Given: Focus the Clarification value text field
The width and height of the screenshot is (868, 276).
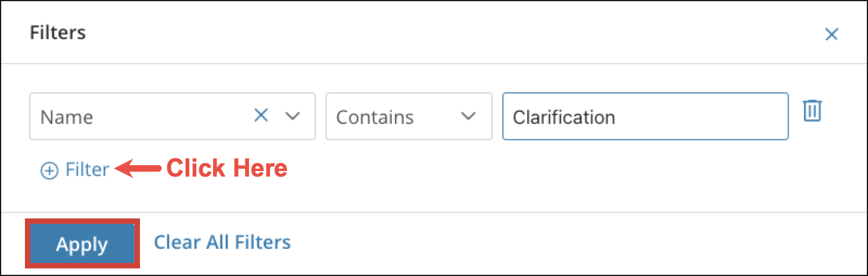Looking at the screenshot, I should 644,116.
